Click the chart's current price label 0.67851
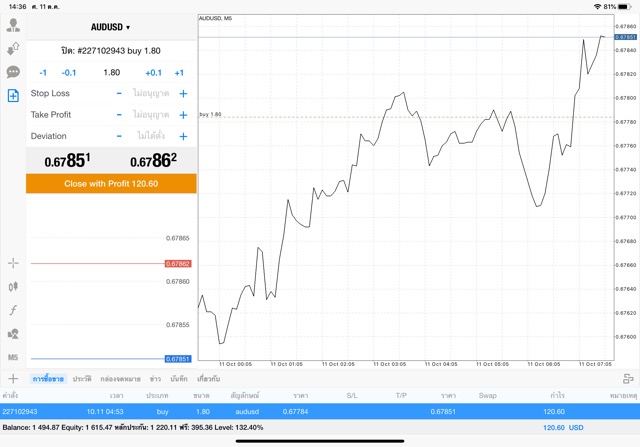The width and height of the screenshot is (640, 447). [x=625, y=37]
